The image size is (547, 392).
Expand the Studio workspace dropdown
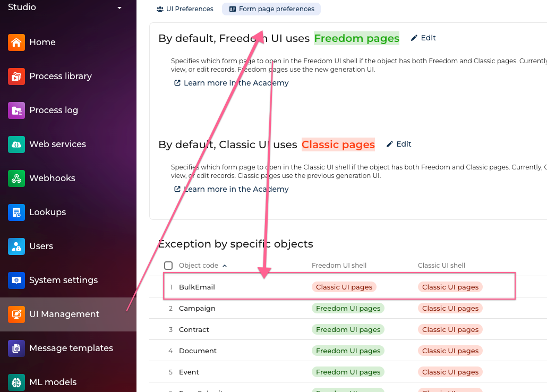tap(119, 8)
